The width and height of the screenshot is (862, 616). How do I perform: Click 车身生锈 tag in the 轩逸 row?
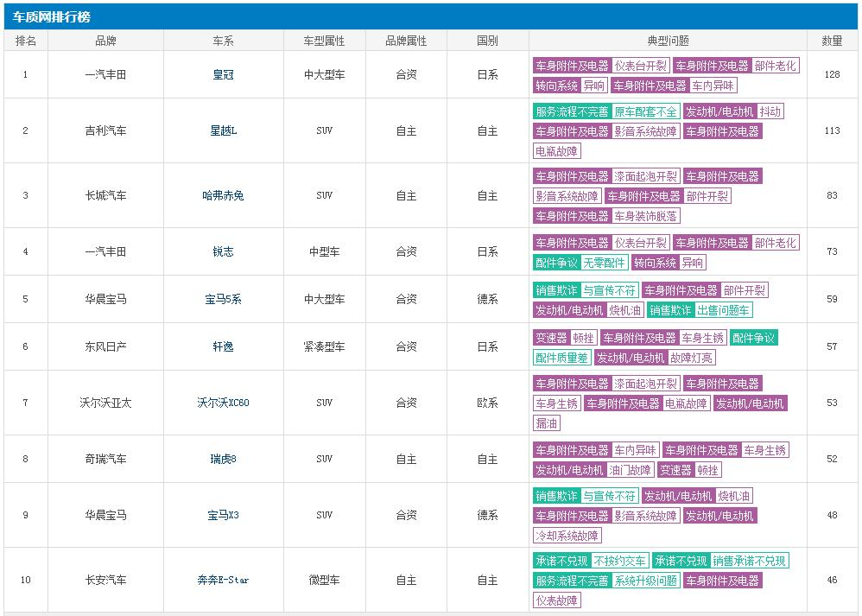tap(703, 338)
